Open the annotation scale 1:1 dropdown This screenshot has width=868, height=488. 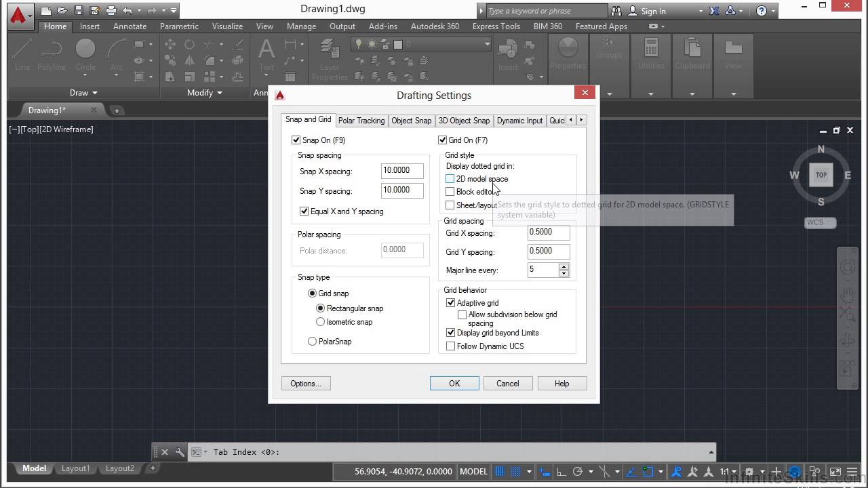(728, 472)
